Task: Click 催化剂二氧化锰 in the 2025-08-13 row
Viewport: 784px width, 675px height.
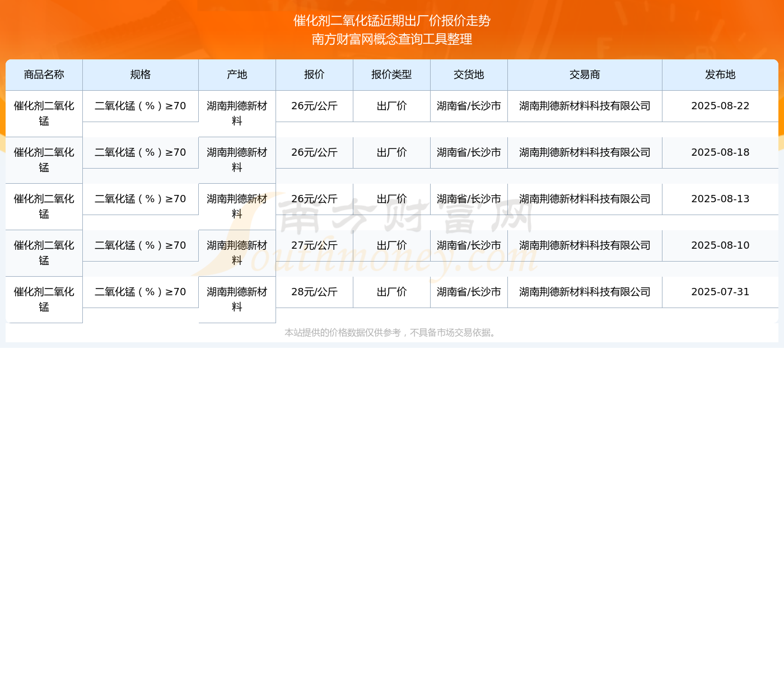Action: [x=44, y=207]
